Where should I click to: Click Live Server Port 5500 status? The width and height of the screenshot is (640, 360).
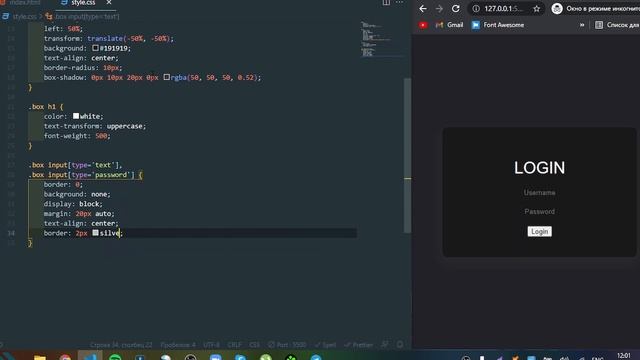287,345
